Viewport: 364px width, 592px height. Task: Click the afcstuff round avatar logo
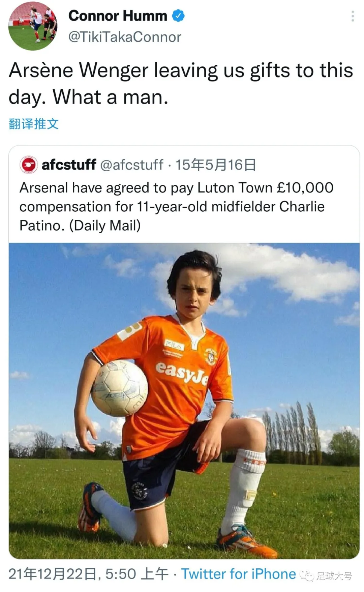(x=29, y=165)
